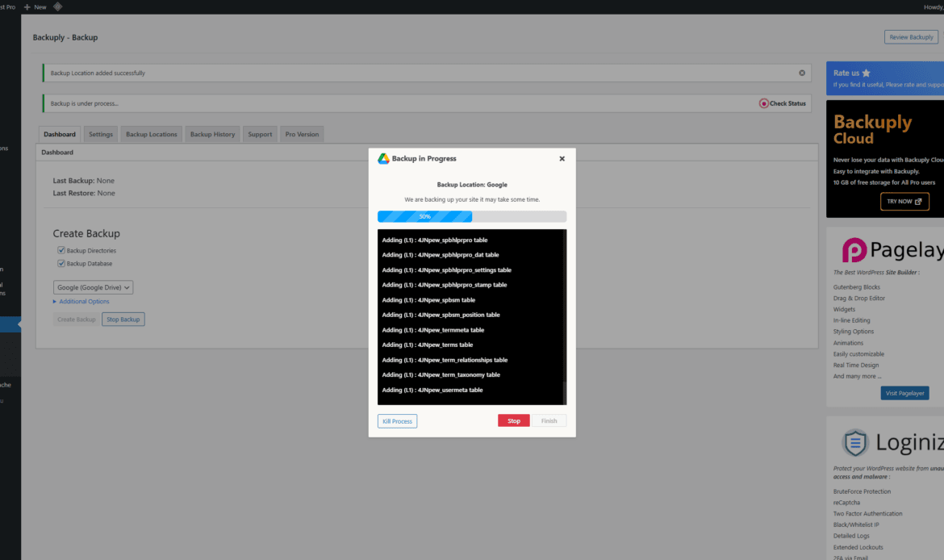Click the Rate us star icon
Screen dimensions: 944x560
tap(864, 71)
